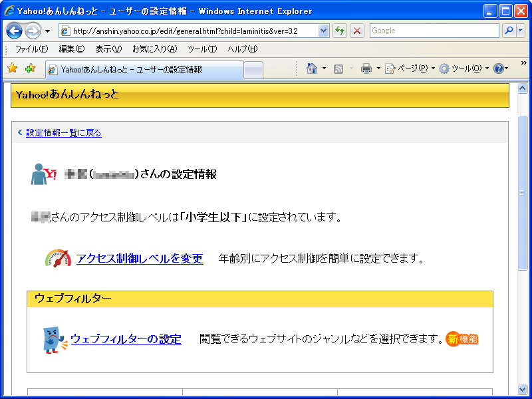
Task: Expand the Home button dropdown arrow
Action: pos(324,68)
